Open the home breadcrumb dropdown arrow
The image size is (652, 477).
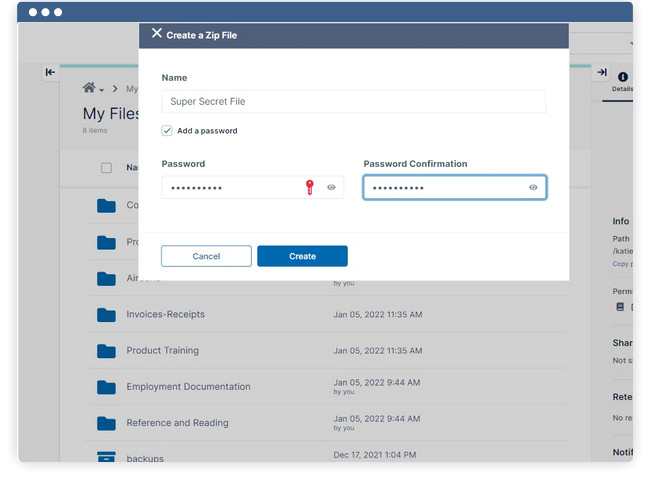click(x=101, y=90)
